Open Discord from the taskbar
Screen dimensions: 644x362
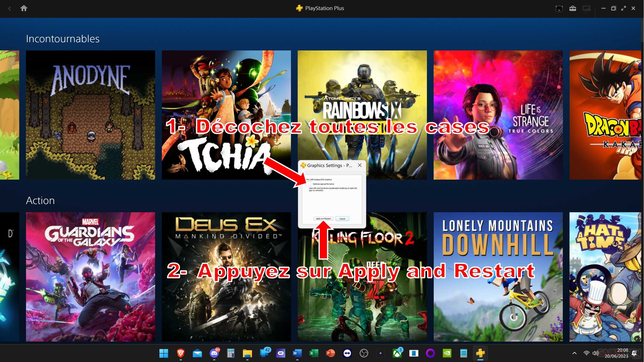coord(214,353)
